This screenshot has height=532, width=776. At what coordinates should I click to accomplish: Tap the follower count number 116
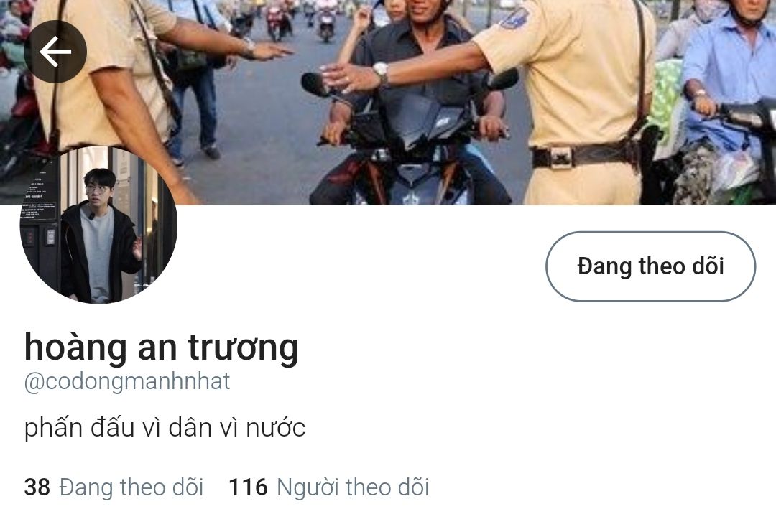pyautogui.click(x=248, y=487)
